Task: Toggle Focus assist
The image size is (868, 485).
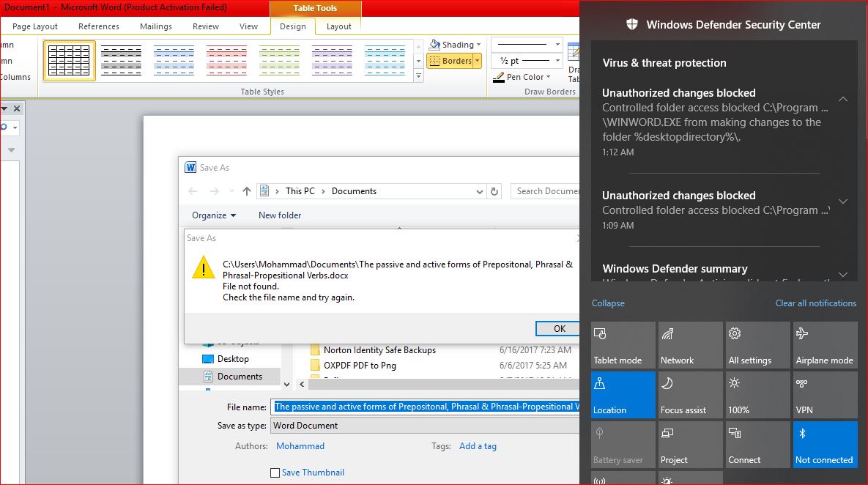Action: point(690,395)
